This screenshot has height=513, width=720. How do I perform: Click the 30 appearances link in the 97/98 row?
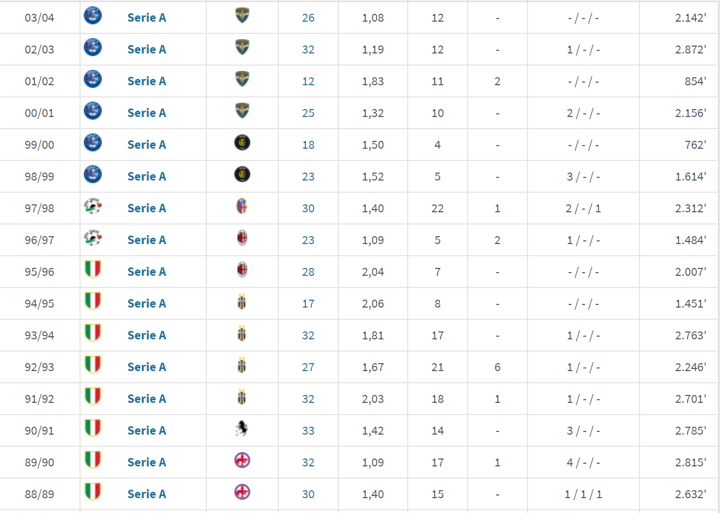pyautogui.click(x=307, y=208)
